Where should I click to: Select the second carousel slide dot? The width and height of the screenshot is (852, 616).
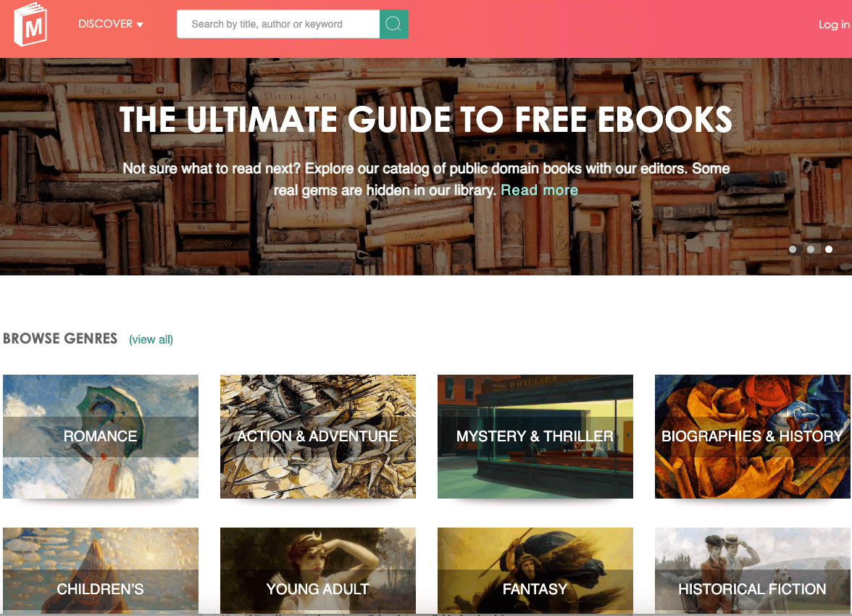tap(811, 249)
